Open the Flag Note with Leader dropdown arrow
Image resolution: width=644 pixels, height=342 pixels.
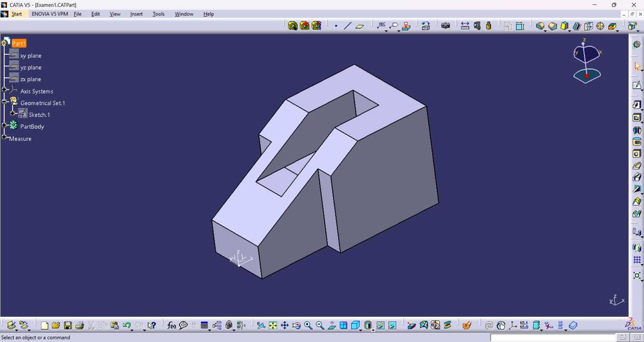(x=397, y=30)
